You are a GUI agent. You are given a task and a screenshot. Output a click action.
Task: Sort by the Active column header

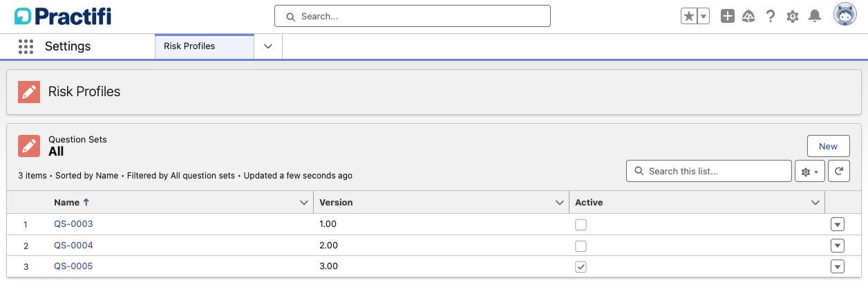589,203
